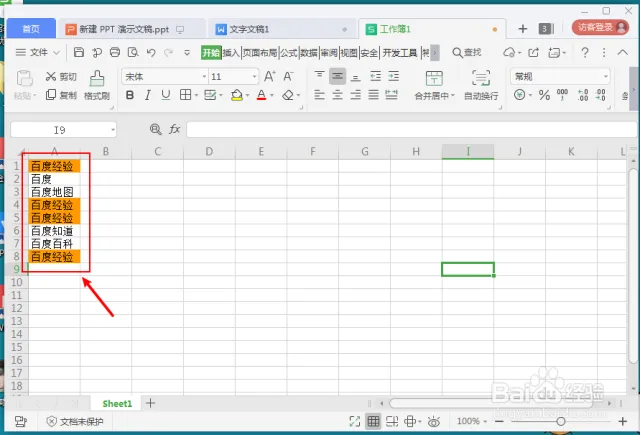Adjust the zoom slider handle
Image resolution: width=640 pixels, height=435 pixels.
[x=561, y=421]
